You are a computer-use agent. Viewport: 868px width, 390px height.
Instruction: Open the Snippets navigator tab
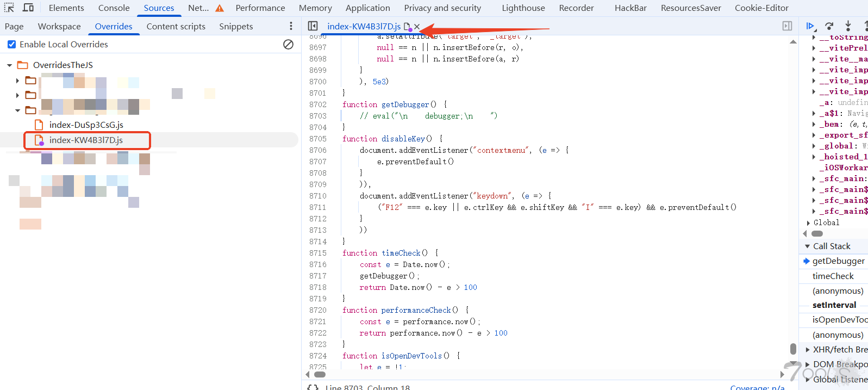pos(236,26)
